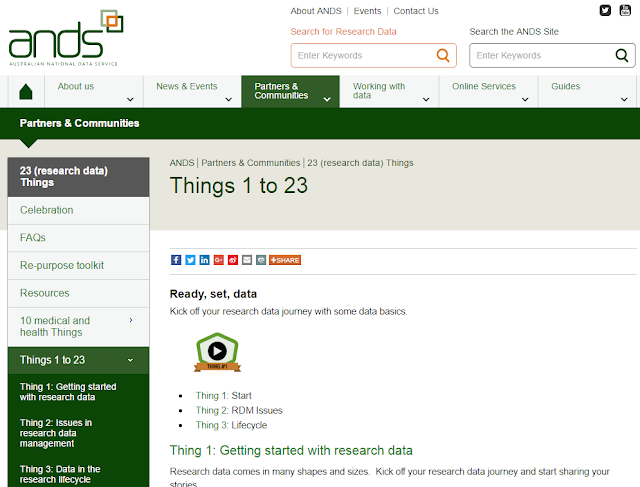Collapse the Things 1 to 23 sidebar section
Viewport: 640px width, 487px height.
pos(130,360)
